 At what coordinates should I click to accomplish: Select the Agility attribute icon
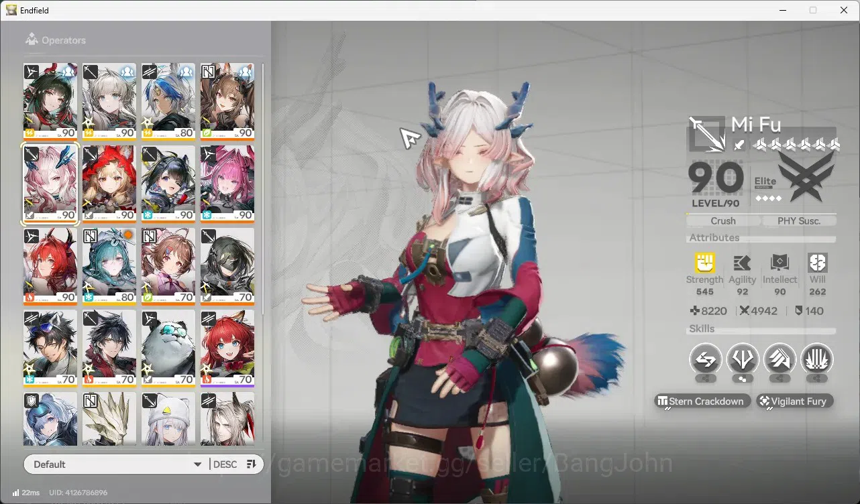(x=742, y=262)
